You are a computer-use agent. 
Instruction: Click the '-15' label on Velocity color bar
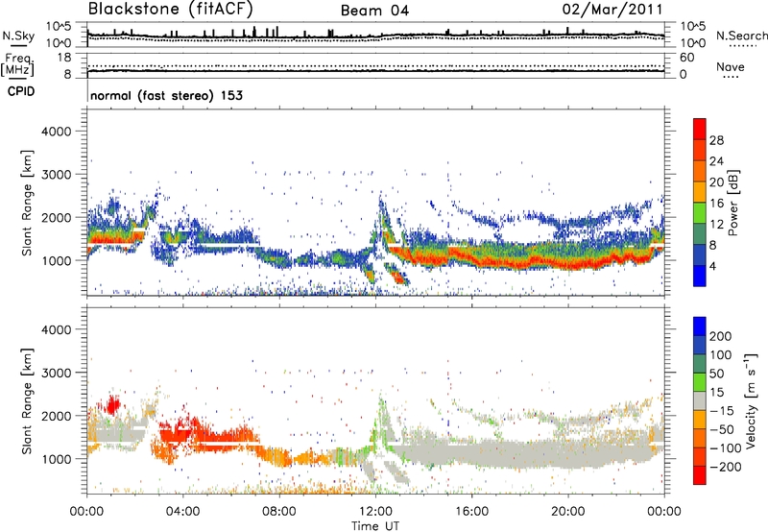721,411
